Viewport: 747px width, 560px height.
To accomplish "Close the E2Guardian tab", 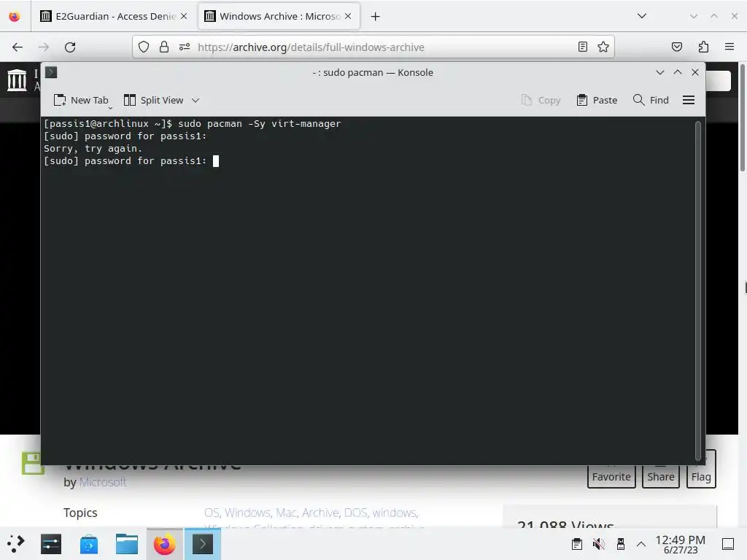I will 184,16.
